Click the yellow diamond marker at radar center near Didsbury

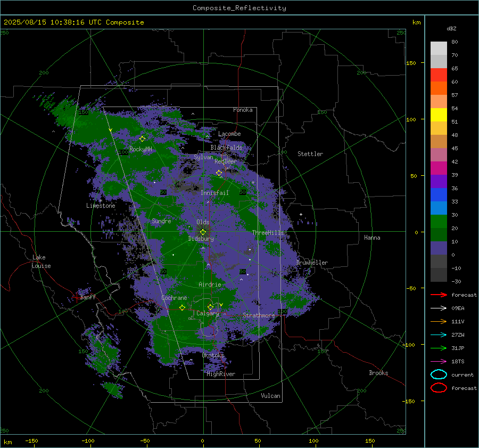pyautogui.click(x=203, y=232)
